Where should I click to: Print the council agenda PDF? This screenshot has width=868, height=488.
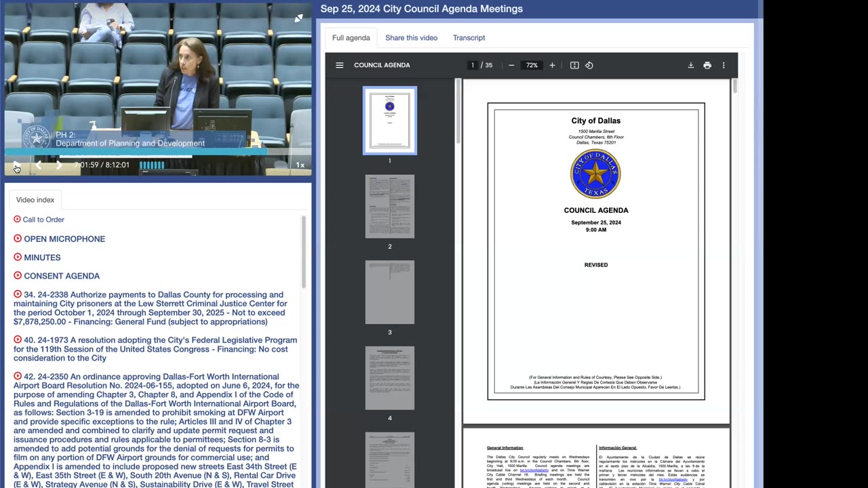coord(707,65)
